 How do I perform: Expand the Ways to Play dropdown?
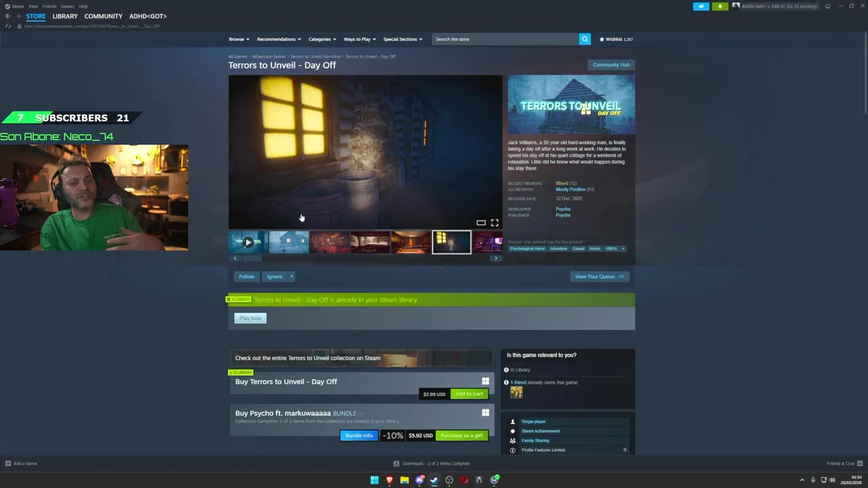[359, 39]
